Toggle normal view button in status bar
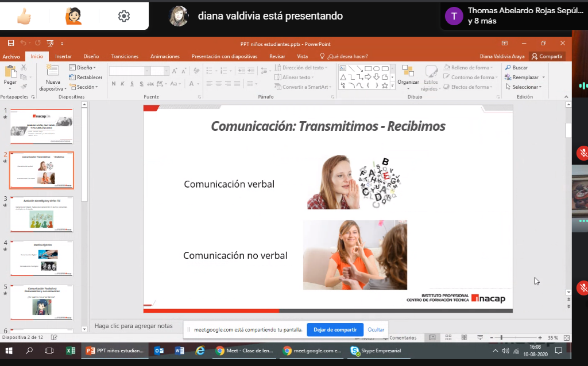 pos(432,337)
